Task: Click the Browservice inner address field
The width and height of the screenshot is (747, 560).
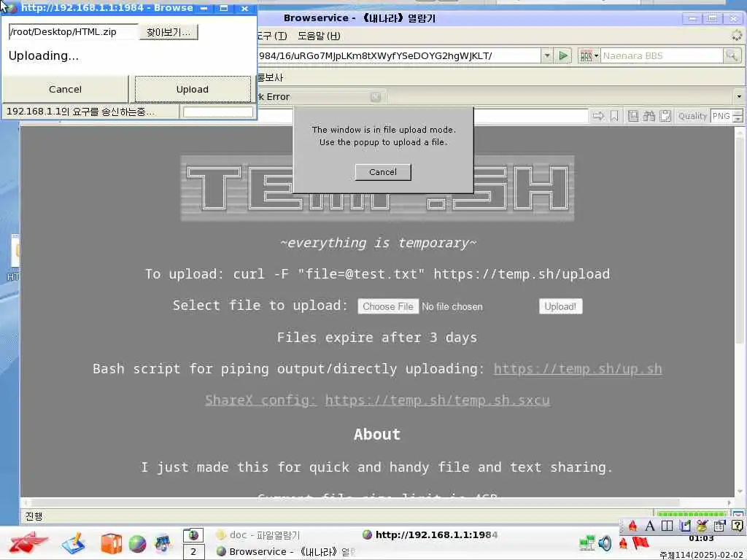Action: [x=531, y=116]
